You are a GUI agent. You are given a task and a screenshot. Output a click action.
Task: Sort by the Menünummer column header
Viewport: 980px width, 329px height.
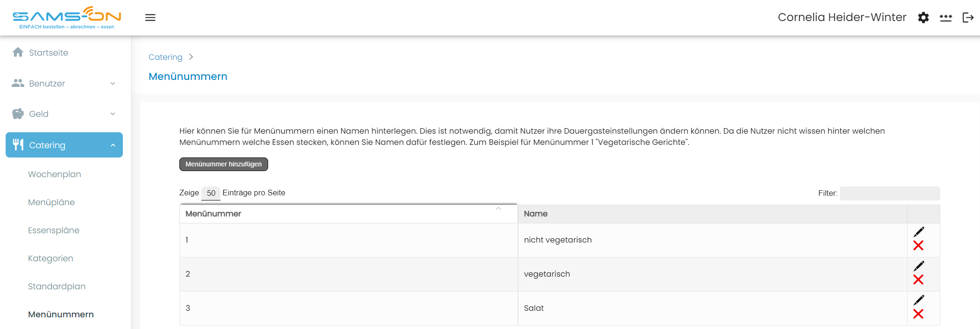click(348, 214)
